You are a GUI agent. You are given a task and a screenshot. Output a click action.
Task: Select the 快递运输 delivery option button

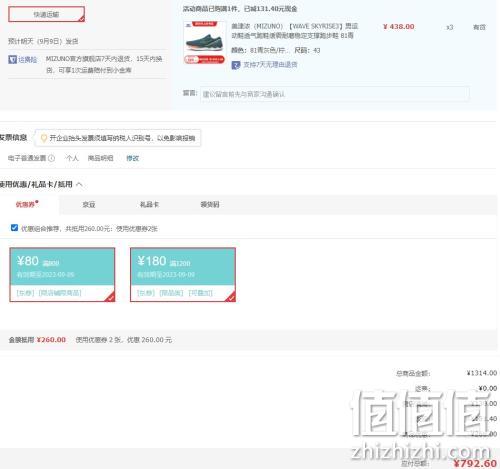click(46, 14)
